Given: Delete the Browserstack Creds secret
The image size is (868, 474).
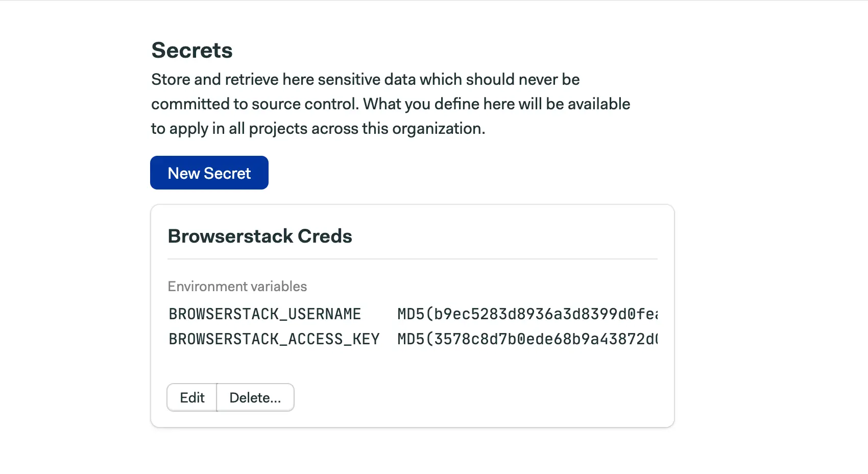Looking at the screenshot, I should coord(255,397).
